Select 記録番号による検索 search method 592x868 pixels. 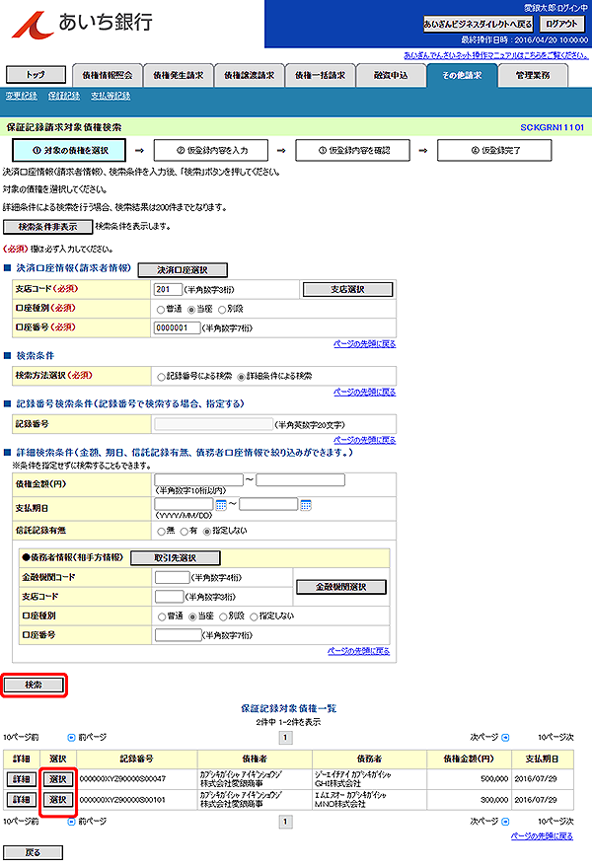point(162,376)
